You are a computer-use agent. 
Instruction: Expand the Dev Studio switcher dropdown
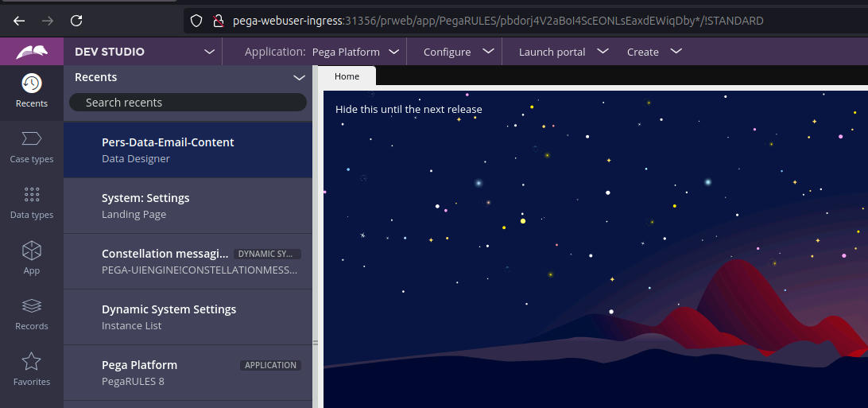[209, 52]
